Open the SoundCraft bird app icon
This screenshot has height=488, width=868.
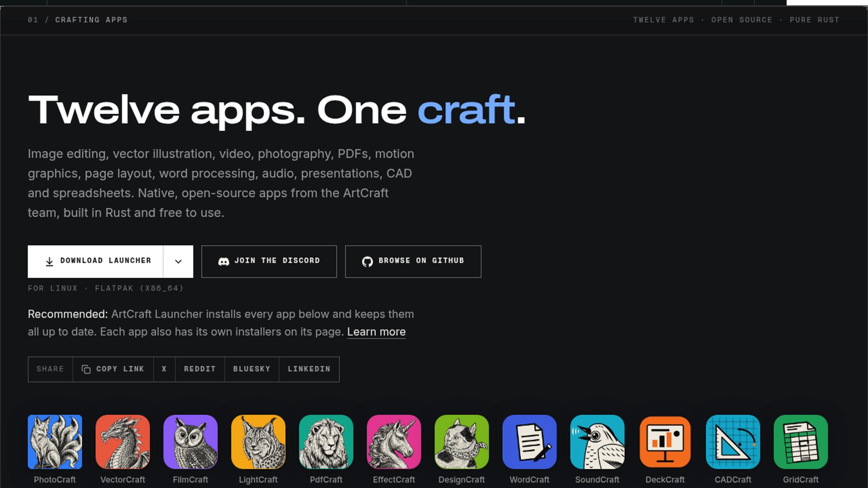(597, 442)
